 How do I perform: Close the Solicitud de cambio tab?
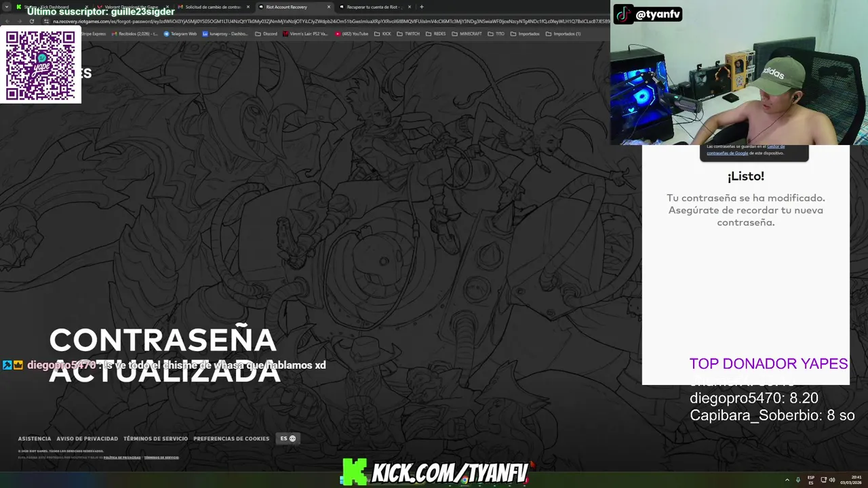(248, 7)
